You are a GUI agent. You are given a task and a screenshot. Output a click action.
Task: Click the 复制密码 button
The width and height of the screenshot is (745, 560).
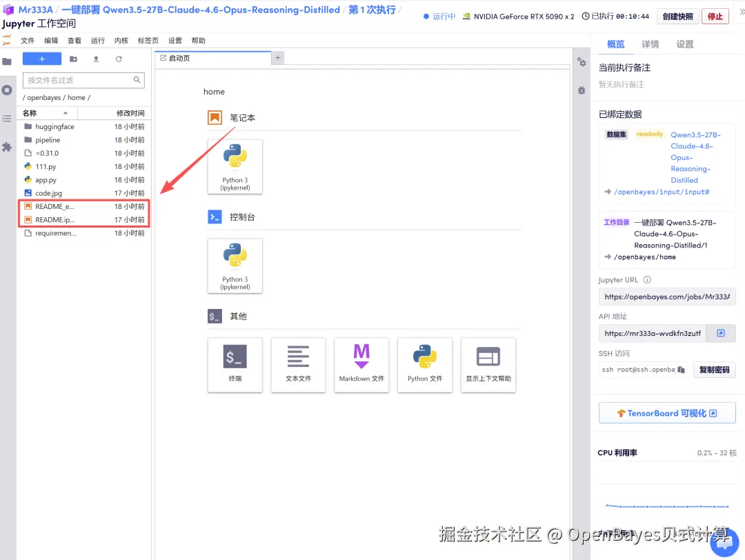[714, 370]
